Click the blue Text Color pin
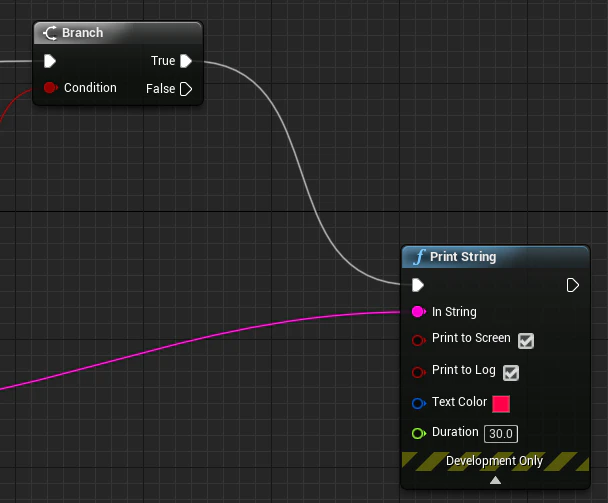 click(x=419, y=403)
